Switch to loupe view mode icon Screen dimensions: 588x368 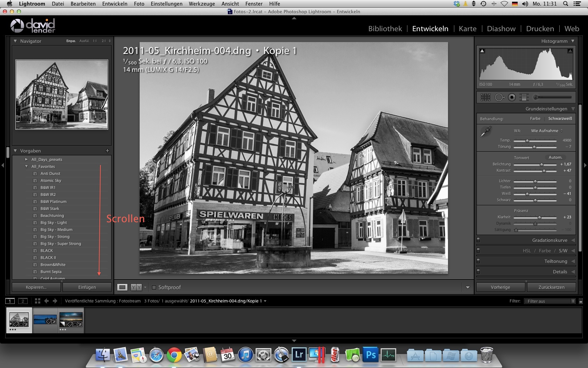(122, 287)
